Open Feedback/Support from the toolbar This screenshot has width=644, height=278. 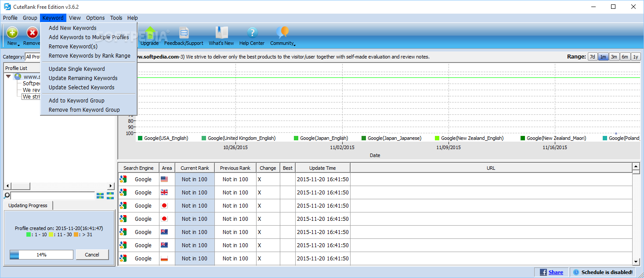tap(184, 33)
